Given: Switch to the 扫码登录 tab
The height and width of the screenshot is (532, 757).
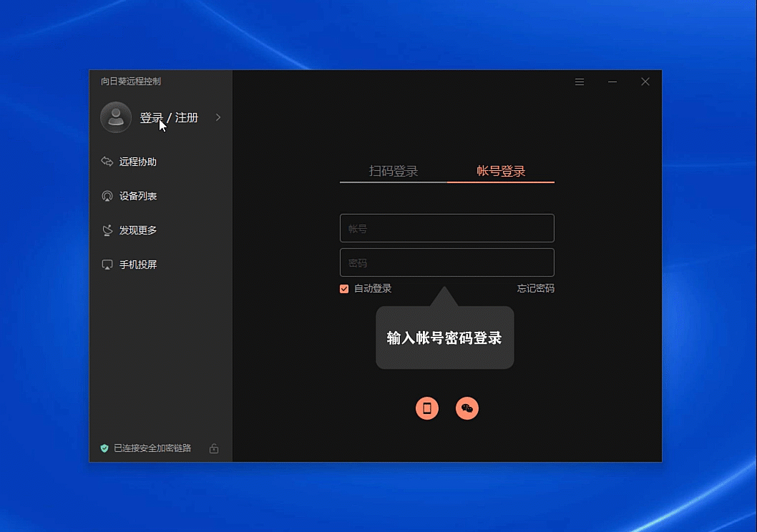Looking at the screenshot, I should tap(394, 171).
